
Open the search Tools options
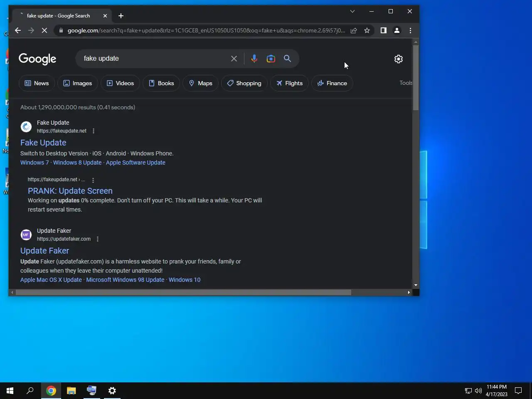point(406,83)
